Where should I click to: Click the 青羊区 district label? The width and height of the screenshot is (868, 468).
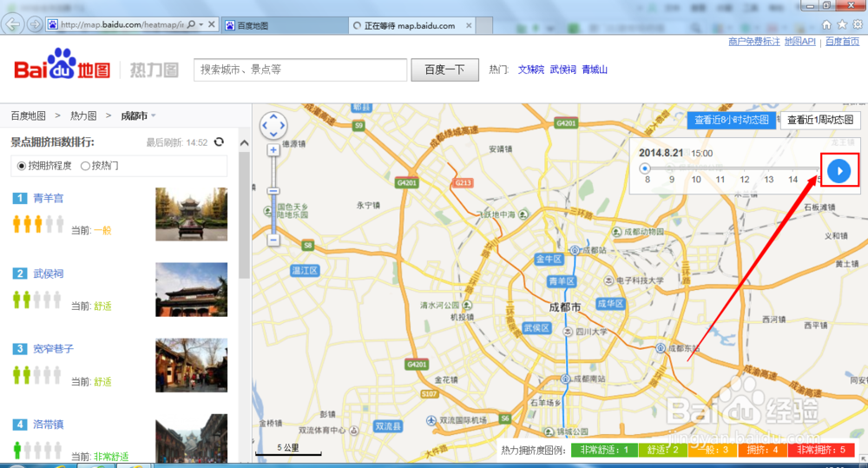coord(562,281)
